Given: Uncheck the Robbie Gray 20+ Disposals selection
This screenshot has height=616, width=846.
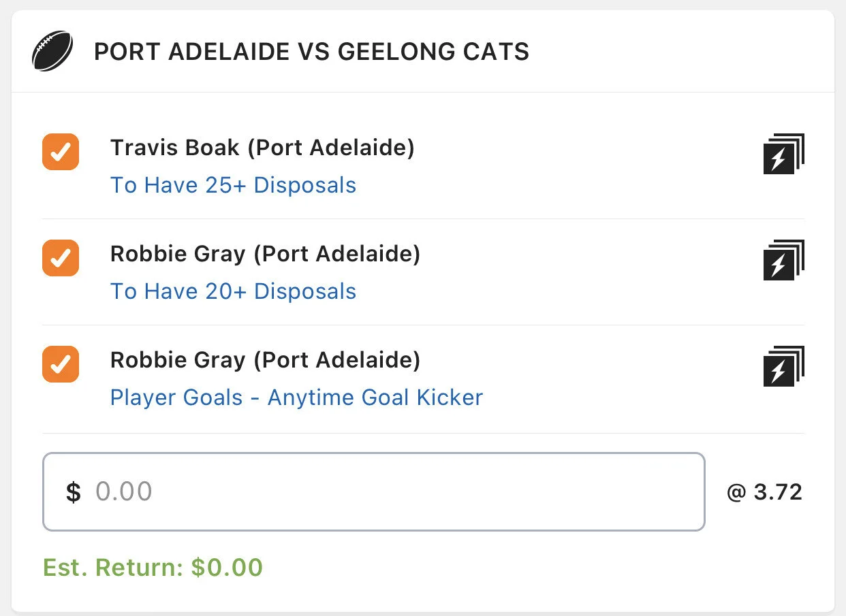Looking at the screenshot, I should click(x=61, y=258).
